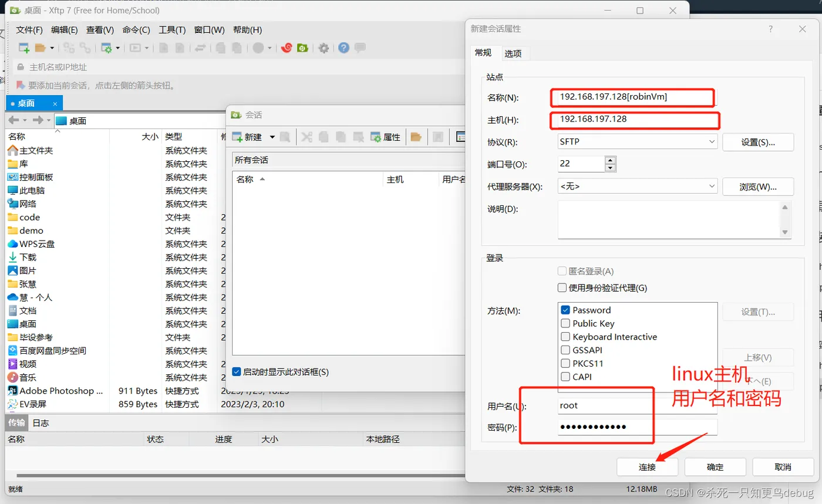Click the bookmark flag icon beside add-session hint

click(21, 85)
